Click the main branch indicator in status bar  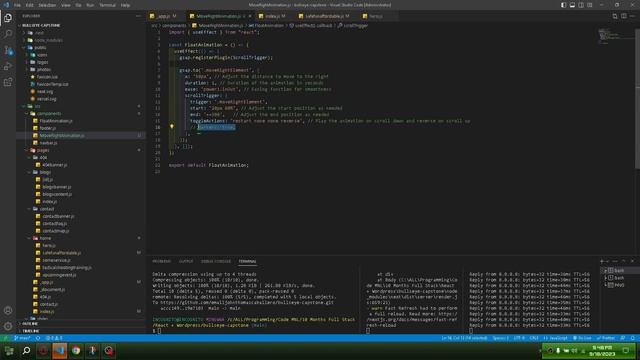22,338
